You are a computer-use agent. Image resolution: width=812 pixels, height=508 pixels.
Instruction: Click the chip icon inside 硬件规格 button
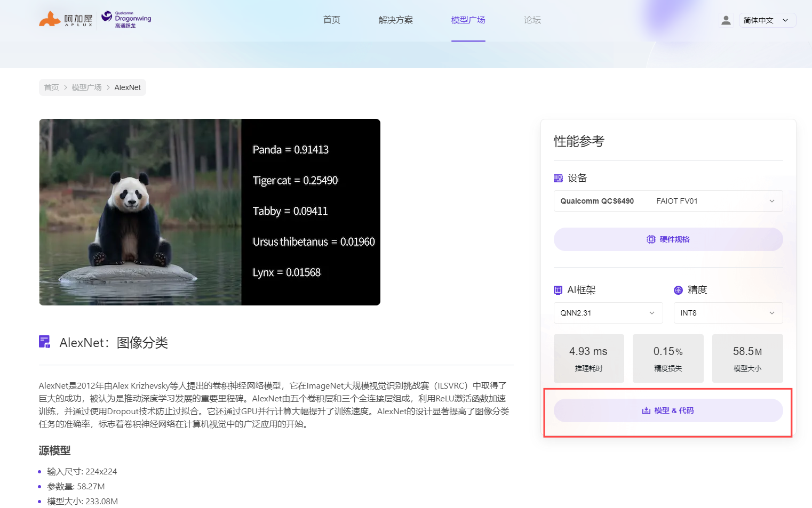click(x=651, y=239)
